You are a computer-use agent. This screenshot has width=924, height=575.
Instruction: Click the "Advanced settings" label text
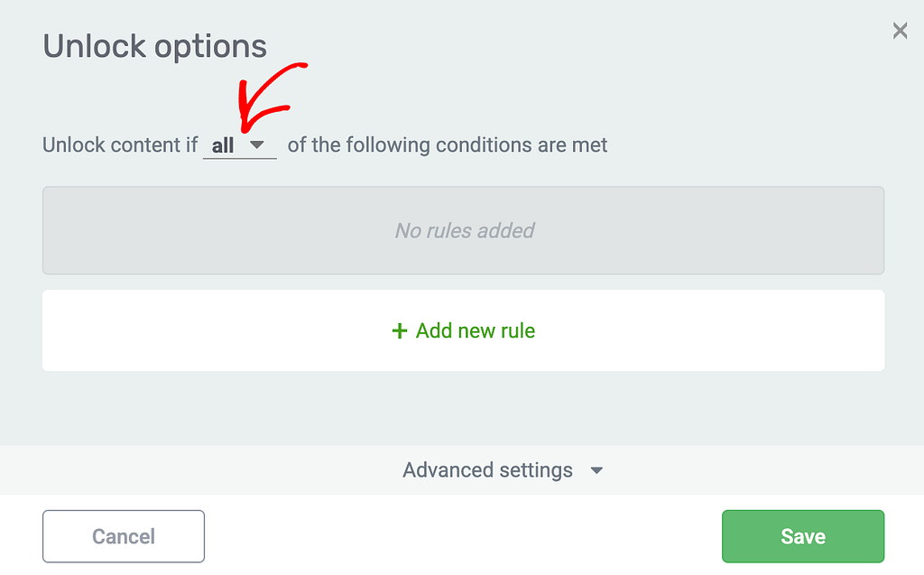click(x=487, y=470)
